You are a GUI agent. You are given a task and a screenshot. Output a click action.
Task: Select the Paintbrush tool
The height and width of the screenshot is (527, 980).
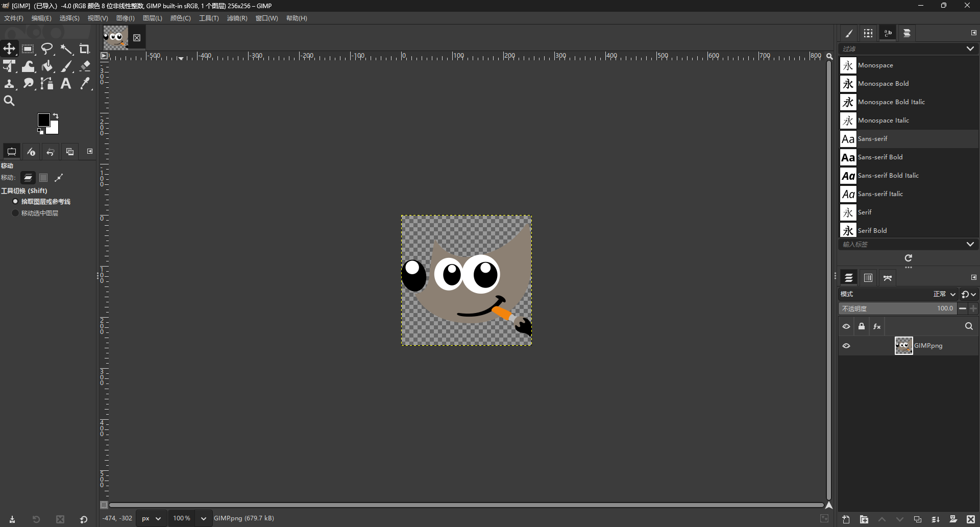66,66
